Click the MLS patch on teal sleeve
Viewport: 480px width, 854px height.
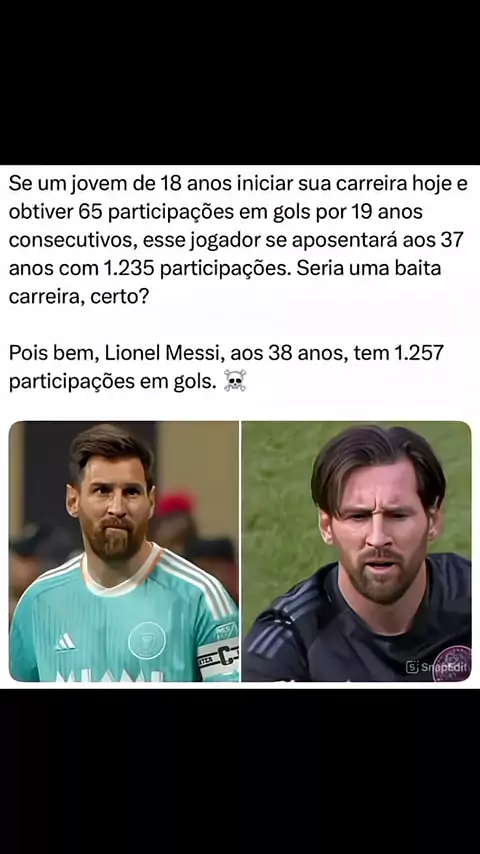(226, 631)
